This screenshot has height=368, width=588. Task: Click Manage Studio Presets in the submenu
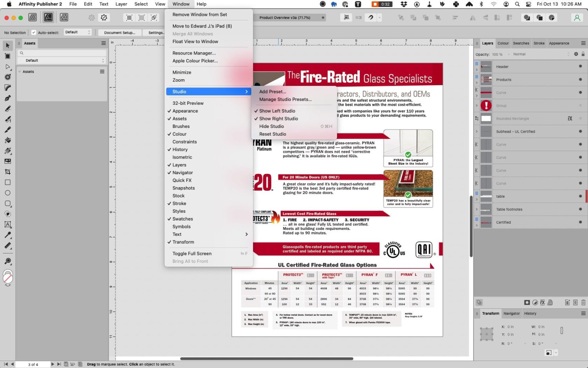[285, 99]
